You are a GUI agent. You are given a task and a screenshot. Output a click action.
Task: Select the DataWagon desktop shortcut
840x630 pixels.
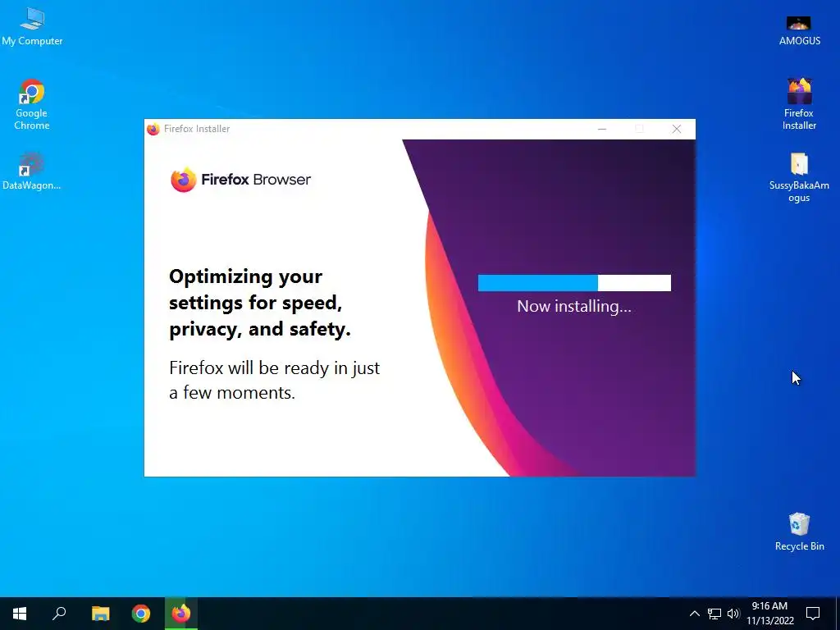[32, 171]
